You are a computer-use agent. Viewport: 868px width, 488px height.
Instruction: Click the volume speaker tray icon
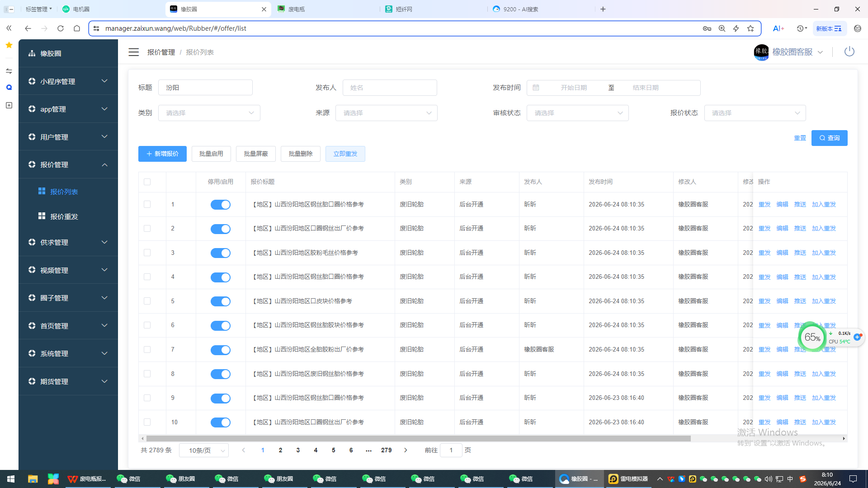(x=769, y=479)
